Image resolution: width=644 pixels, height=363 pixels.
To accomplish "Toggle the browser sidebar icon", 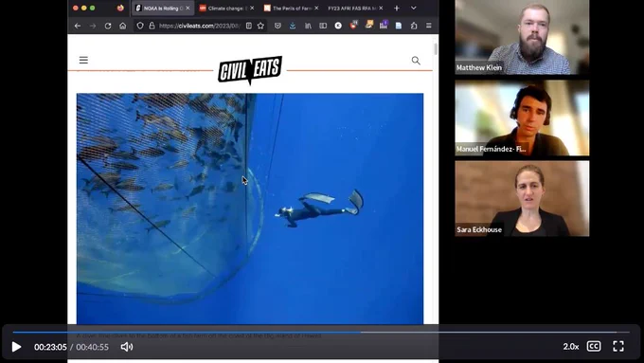I will pos(323,26).
